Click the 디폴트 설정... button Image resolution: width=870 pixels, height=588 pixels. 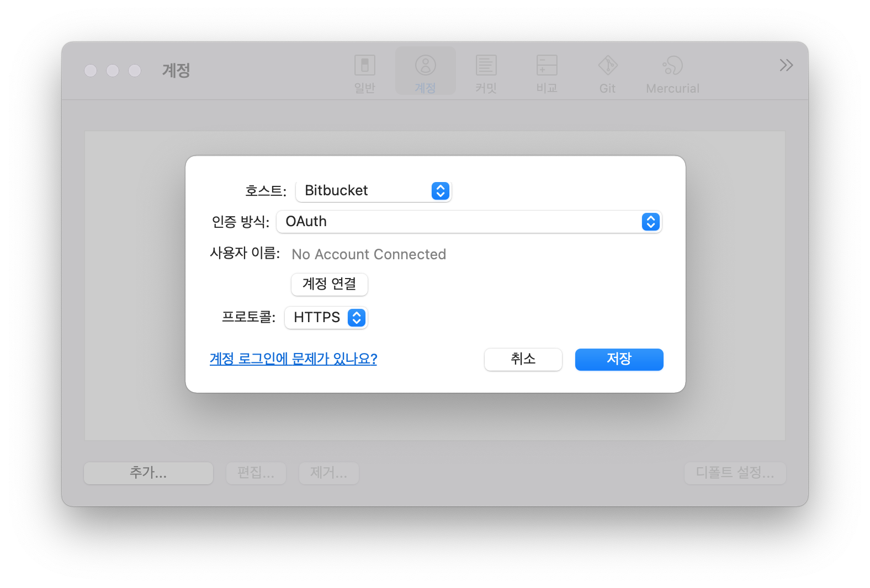(x=735, y=473)
